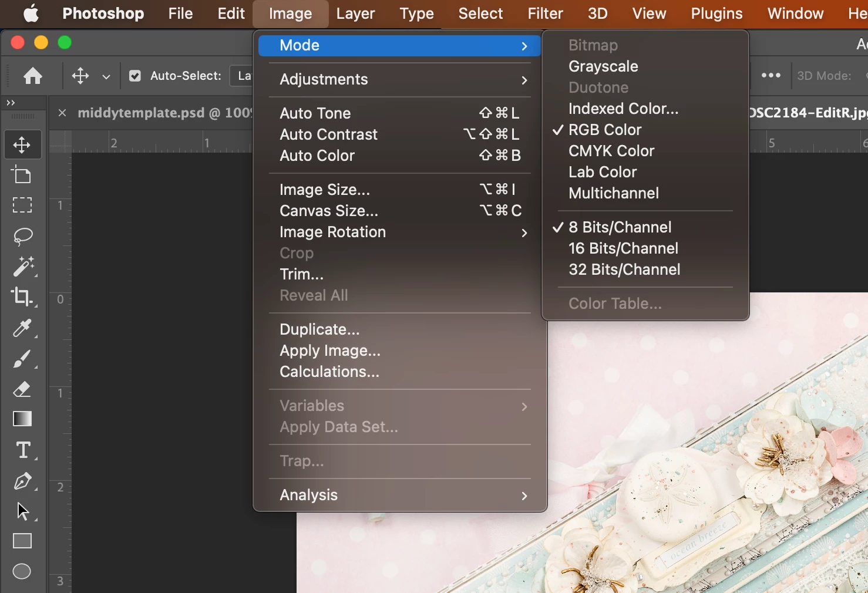Image resolution: width=868 pixels, height=593 pixels.
Task: Choose Auto Tone from Image menu
Action: point(399,113)
